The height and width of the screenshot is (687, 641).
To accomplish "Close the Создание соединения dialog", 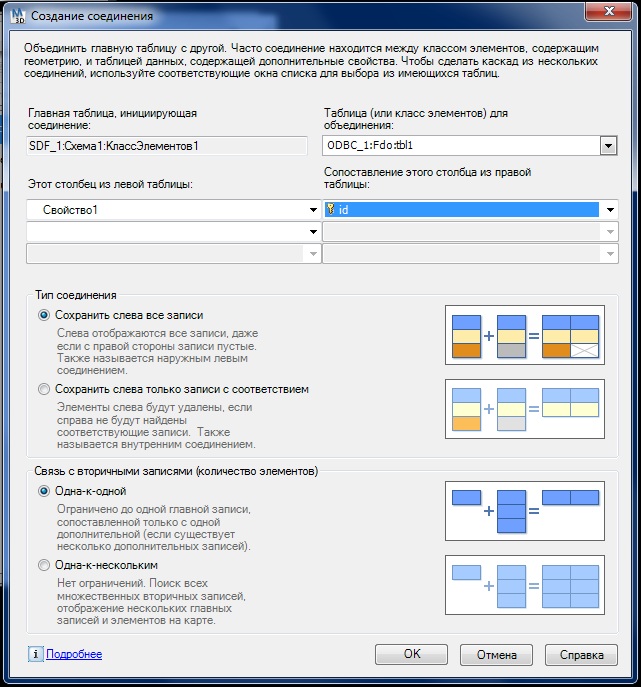I will (609, 11).
